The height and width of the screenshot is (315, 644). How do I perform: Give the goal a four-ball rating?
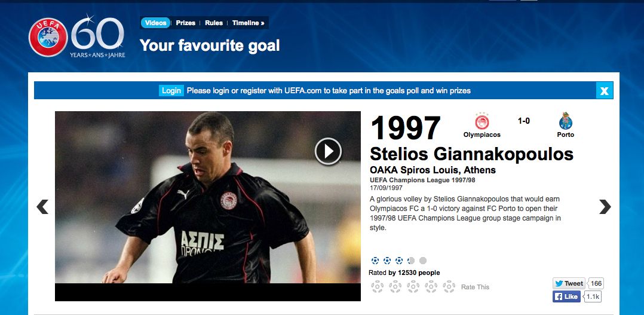click(x=431, y=286)
